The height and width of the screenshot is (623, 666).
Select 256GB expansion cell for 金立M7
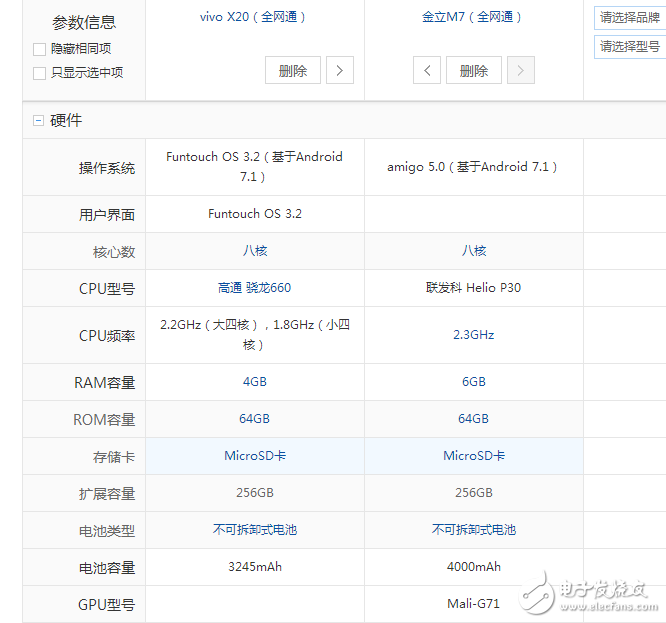point(474,493)
